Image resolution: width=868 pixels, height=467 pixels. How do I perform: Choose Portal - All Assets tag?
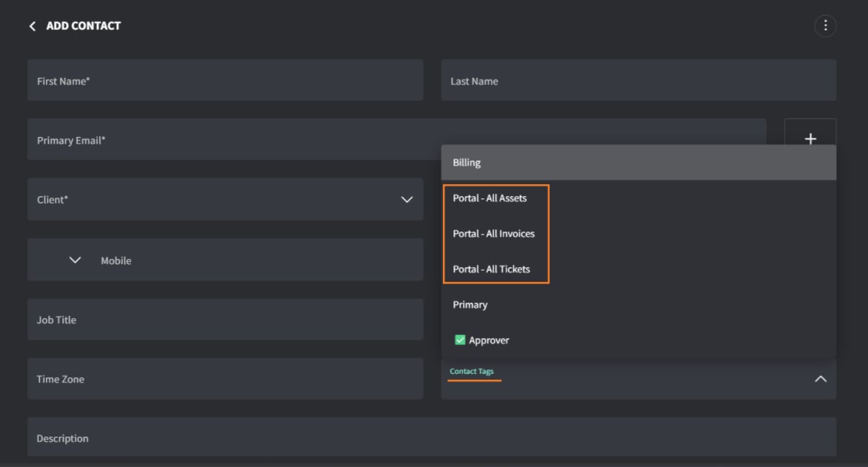(638, 198)
